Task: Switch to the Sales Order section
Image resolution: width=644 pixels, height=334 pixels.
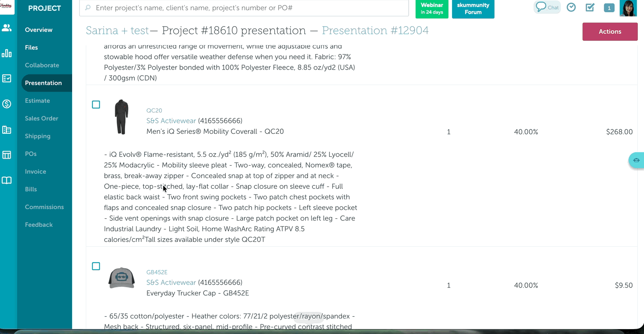Action: click(x=42, y=118)
